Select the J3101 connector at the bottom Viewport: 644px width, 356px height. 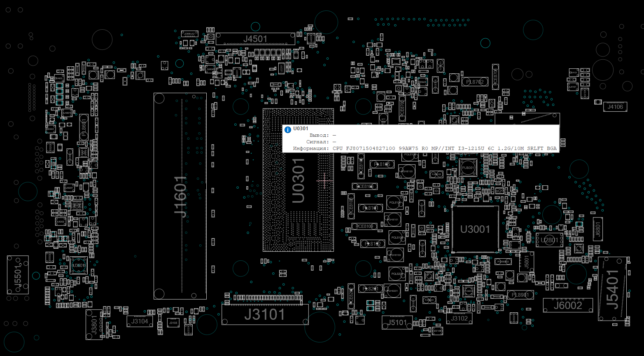click(x=265, y=315)
